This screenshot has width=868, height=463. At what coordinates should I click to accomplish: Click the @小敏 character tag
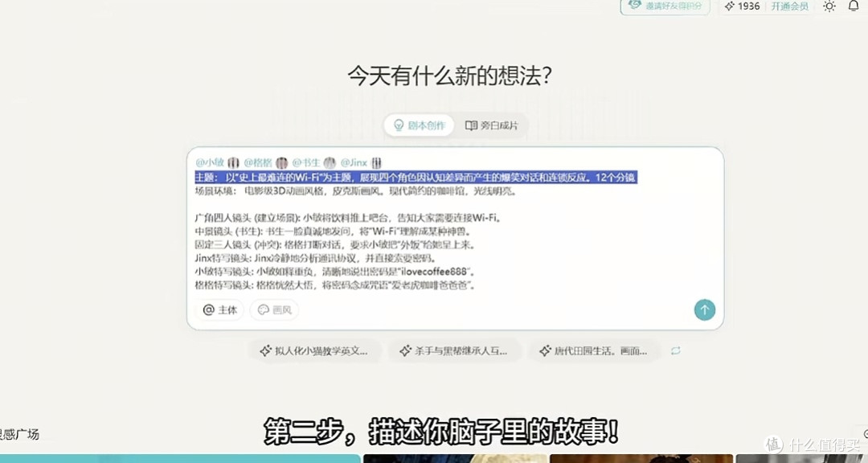[x=217, y=162]
